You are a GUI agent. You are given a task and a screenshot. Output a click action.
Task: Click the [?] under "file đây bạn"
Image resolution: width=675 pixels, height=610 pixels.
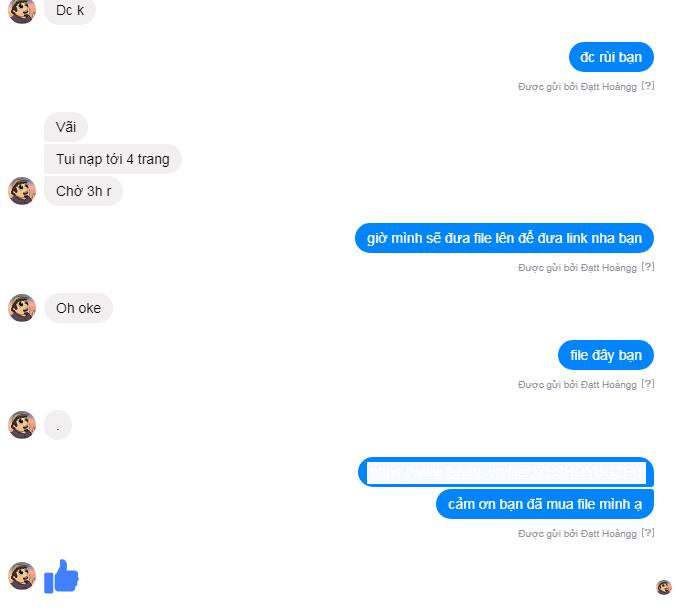[648, 384]
